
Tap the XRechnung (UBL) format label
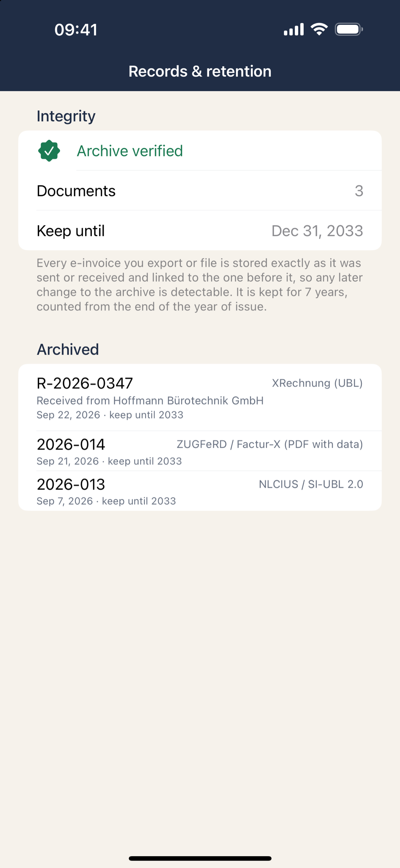tap(317, 383)
